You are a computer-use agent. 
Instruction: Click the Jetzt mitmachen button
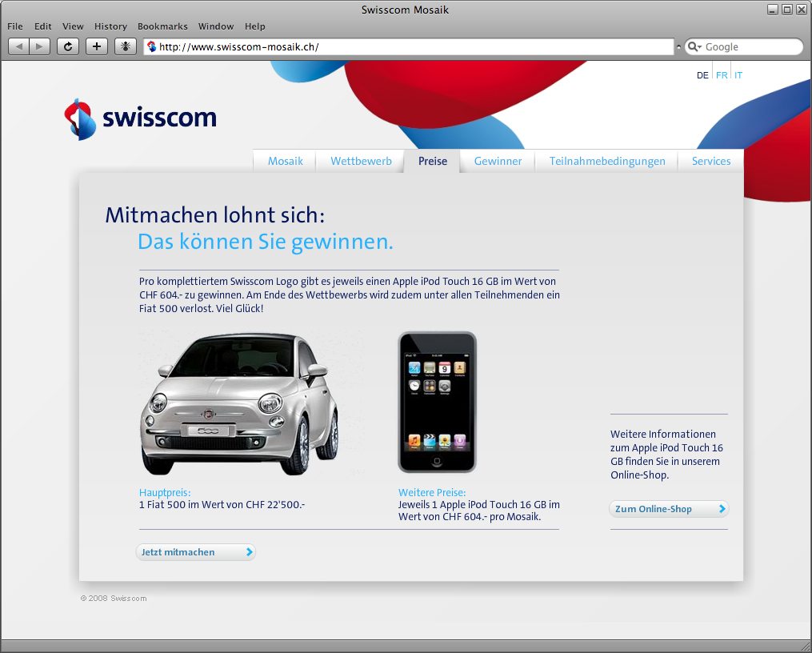coord(196,552)
